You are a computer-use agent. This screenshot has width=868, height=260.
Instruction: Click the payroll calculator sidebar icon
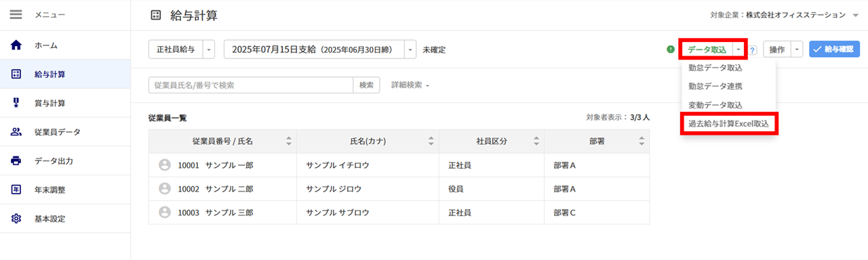[17, 74]
